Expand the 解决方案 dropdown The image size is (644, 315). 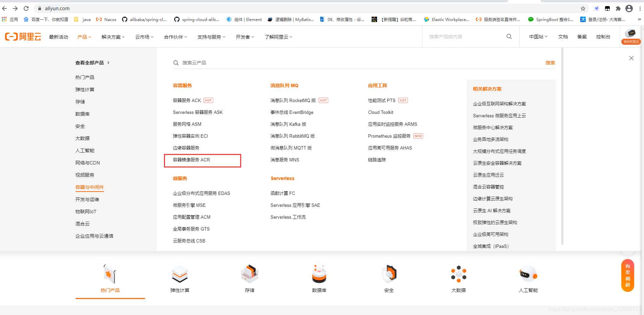[113, 37]
